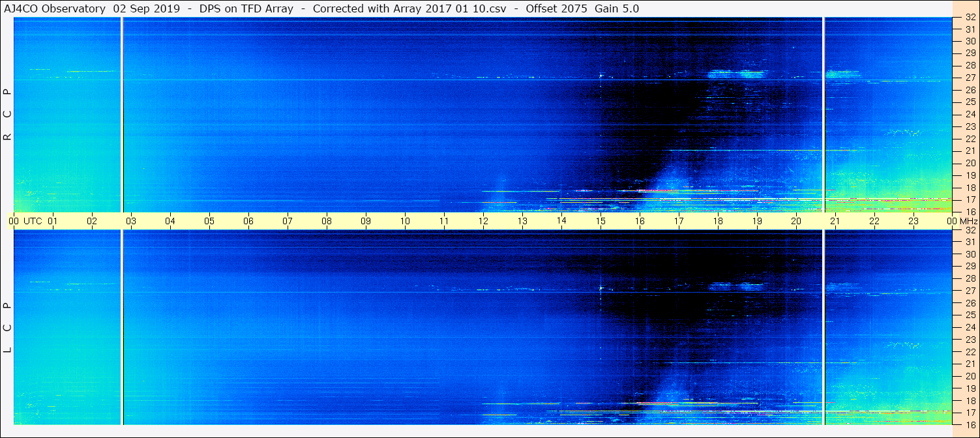Click the "32" MHz label of RCP panel
Screen dimensions: 980x438
[970, 18]
